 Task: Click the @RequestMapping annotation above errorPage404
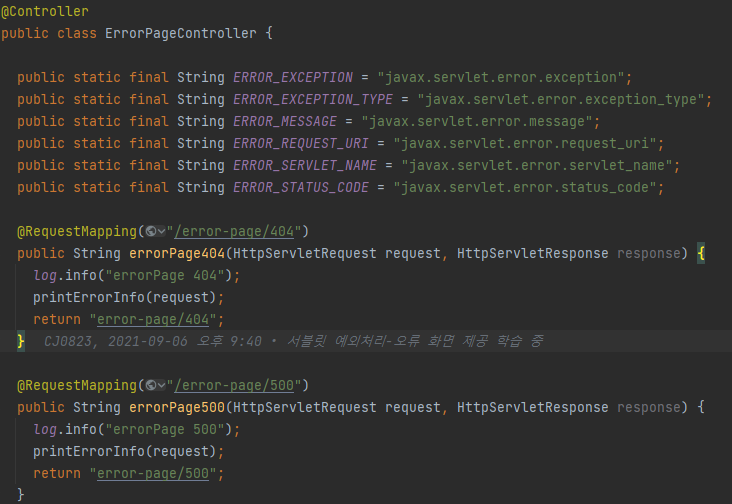pyautogui.click(x=77, y=231)
